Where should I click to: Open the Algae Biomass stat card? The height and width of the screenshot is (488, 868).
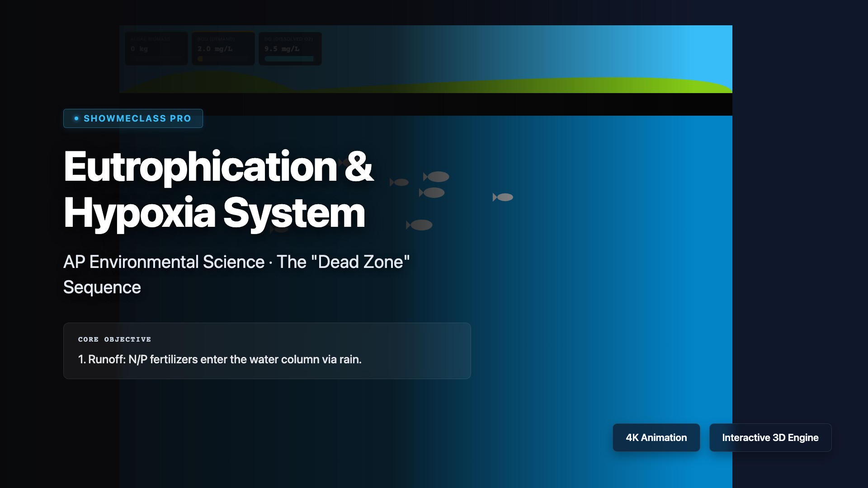click(x=156, y=48)
